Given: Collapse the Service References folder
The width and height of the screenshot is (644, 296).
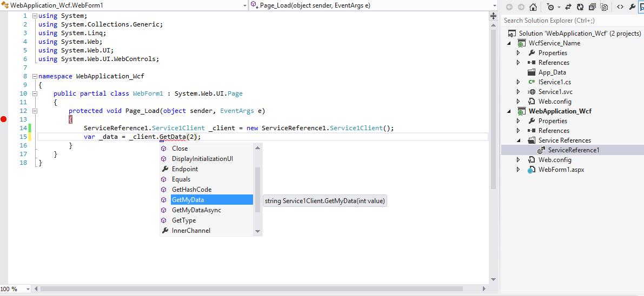Looking at the screenshot, I should 519,140.
